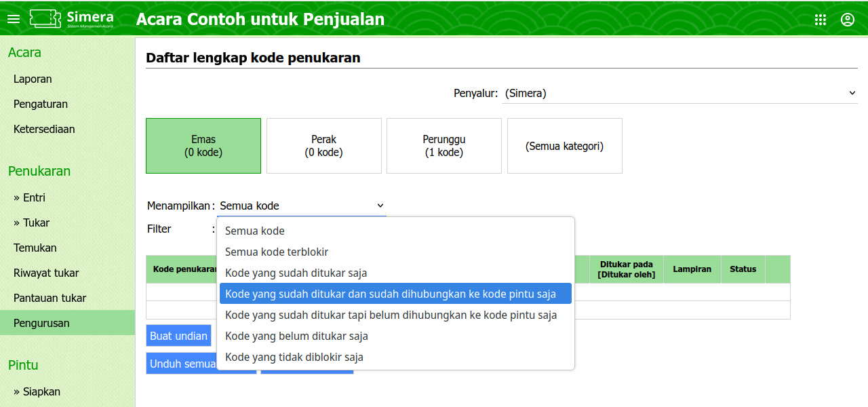The image size is (868, 407).
Task: Choose option sudah dihubungkan ke kode pintu
Action: coord(395,294)
